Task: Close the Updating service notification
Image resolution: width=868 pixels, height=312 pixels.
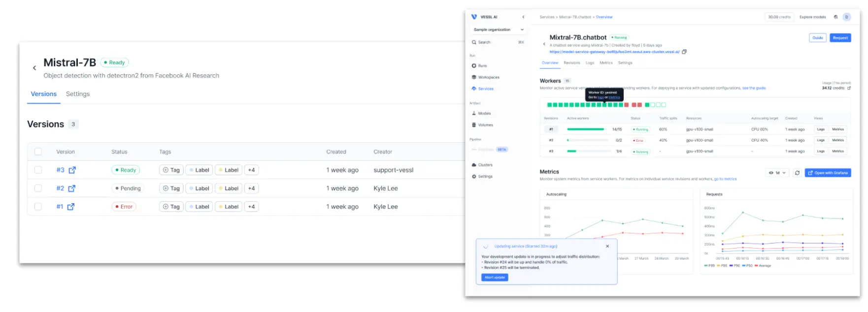Action: coord(607,246)
